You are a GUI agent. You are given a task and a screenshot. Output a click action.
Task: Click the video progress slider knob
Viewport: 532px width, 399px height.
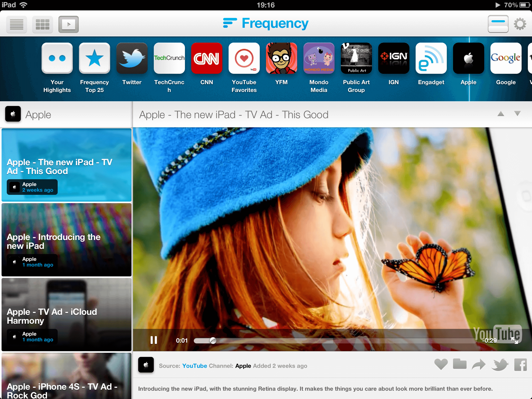(213, 341)
